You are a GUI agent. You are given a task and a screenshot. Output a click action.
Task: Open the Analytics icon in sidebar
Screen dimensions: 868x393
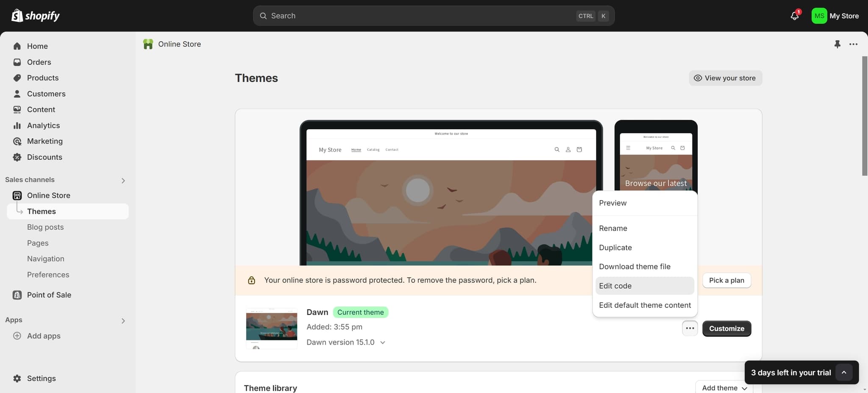point(17,125)
